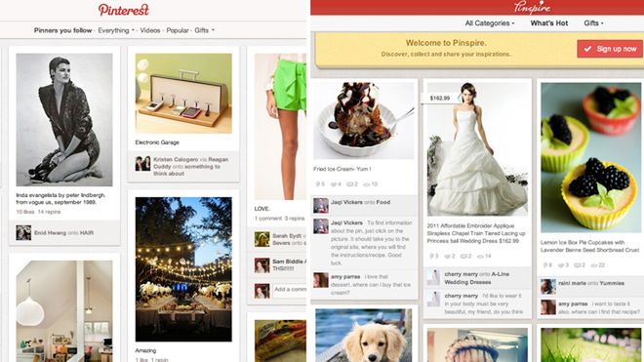Expand the Everything dropdown on Pinterest
644x362 pixels.
click(116, 30)
